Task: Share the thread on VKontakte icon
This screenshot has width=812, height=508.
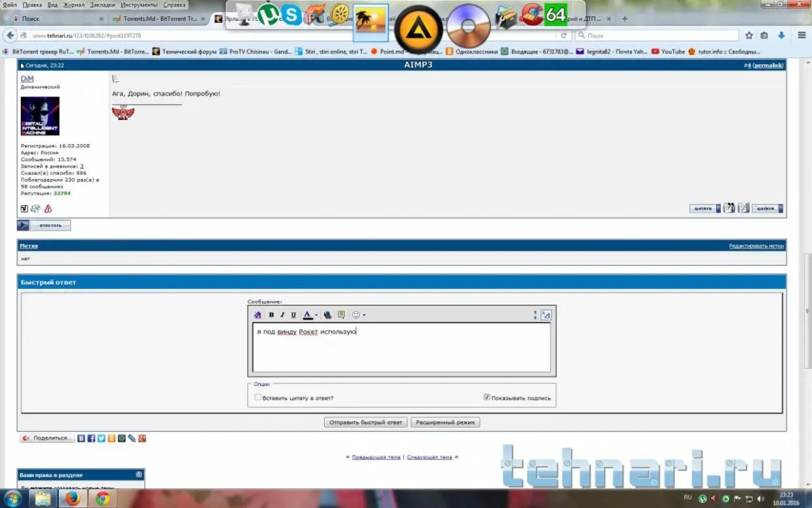Action: pyautogui.click(x=81, y=439)
